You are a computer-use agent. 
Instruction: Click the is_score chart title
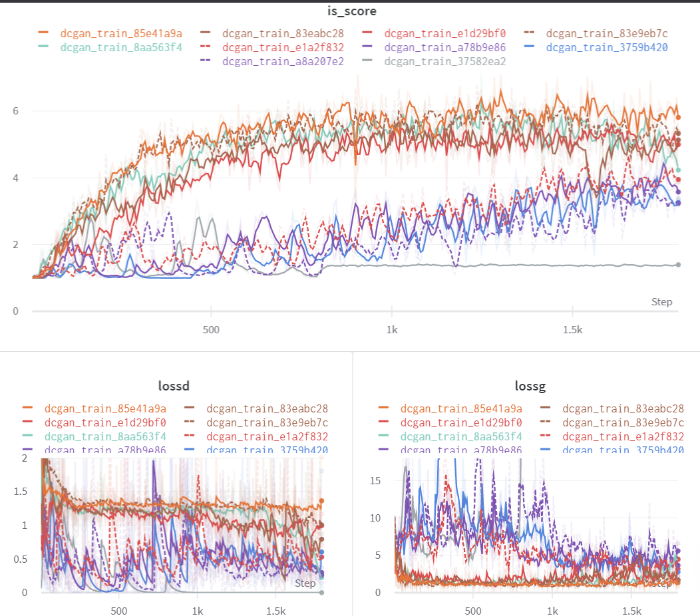(352, 11)
